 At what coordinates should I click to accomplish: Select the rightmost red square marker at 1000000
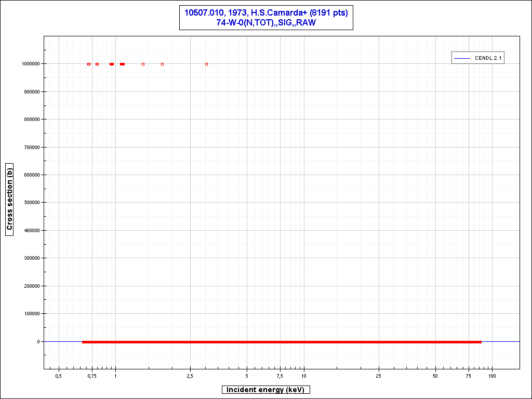pyautogui.click(x=162, y=64)
